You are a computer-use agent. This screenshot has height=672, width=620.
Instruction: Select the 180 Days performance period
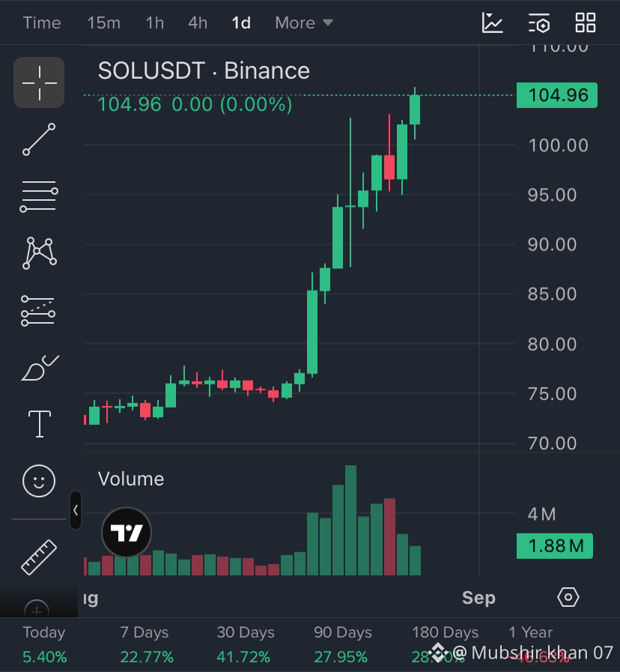click(x=444, y=644)
